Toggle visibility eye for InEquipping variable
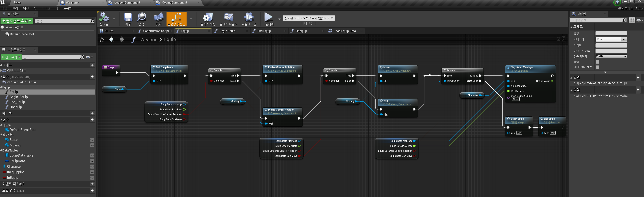This screenshot has height=197, width=644. click(92, 172)
